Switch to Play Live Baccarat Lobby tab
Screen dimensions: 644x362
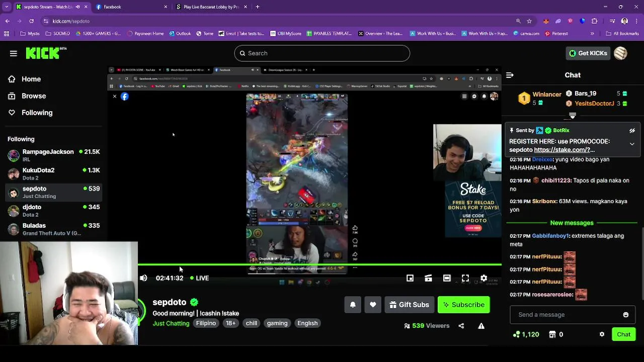[211, 7]
